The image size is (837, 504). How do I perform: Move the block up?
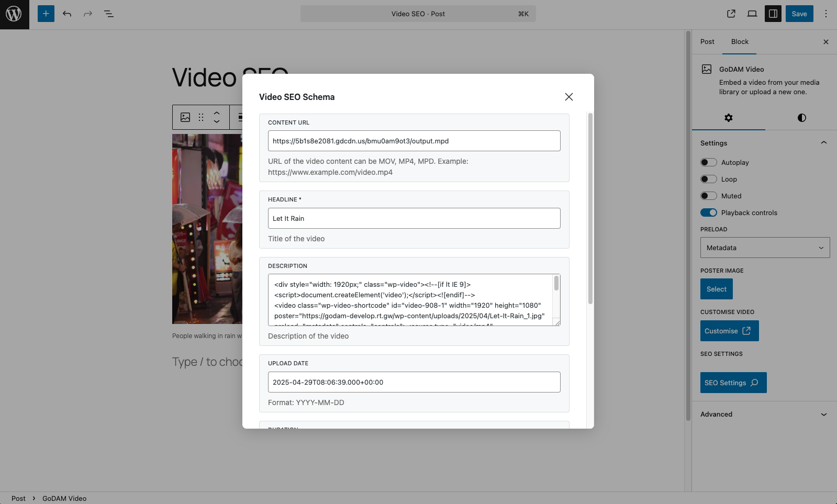click(x=217, y=113)
